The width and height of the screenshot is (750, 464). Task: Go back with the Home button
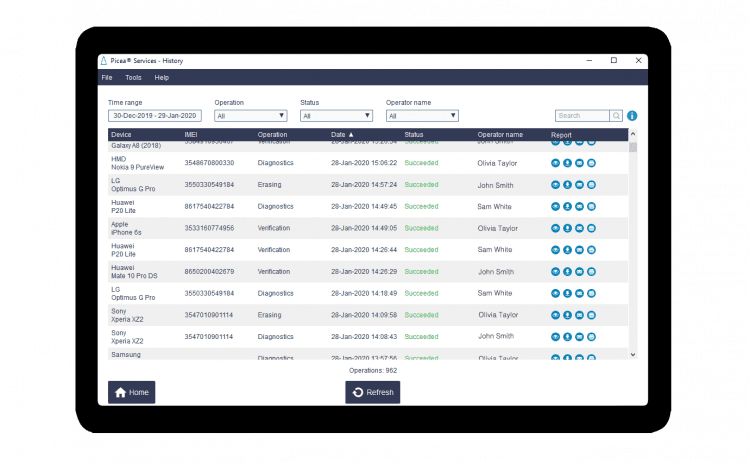point(132,392)
